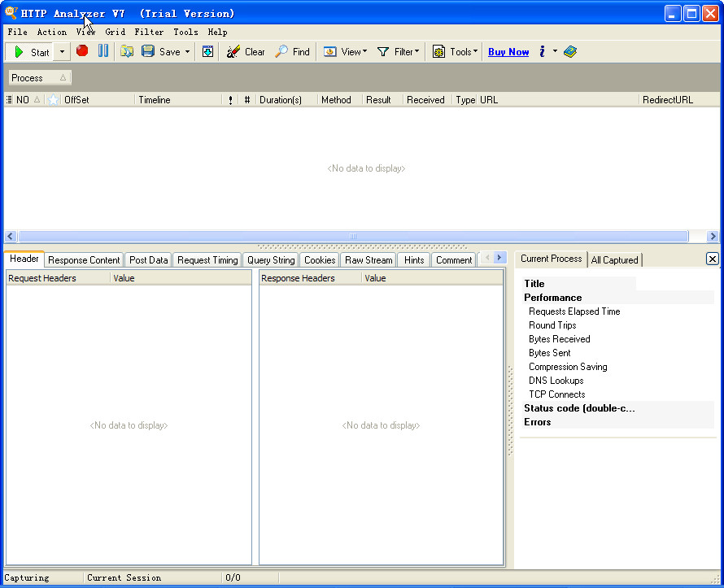This screenshot has height=588, width=724.
Task: Click the Clear toolbar button
Action: point(246,52)
